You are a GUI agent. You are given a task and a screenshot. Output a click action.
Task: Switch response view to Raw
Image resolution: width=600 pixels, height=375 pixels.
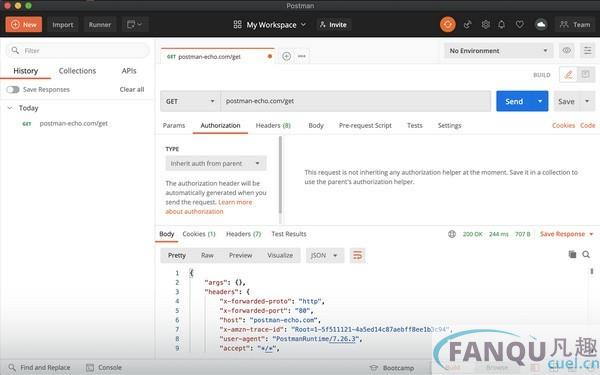pos(207,255)
